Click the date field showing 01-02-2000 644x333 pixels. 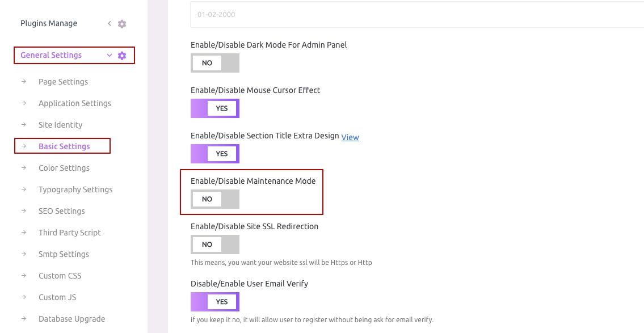click(x=417, y=14)
